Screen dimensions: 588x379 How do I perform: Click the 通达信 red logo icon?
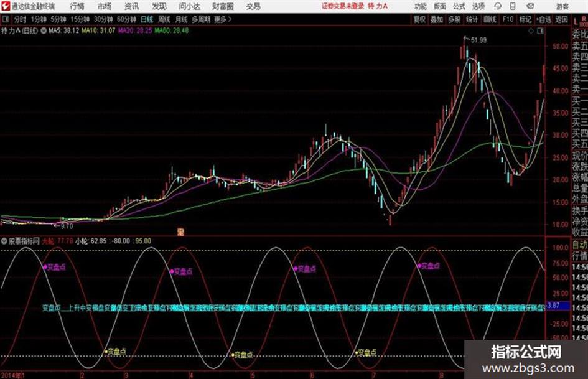click(x=6, y=6)
